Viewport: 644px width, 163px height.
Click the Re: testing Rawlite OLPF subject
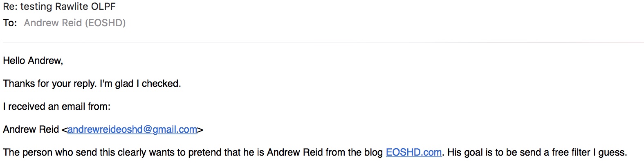point(59,7)
